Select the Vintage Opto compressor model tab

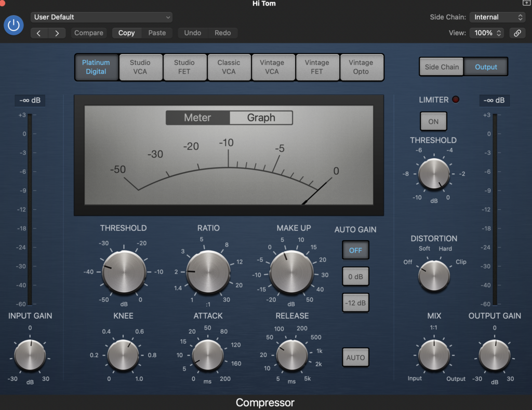click(361, 67)
